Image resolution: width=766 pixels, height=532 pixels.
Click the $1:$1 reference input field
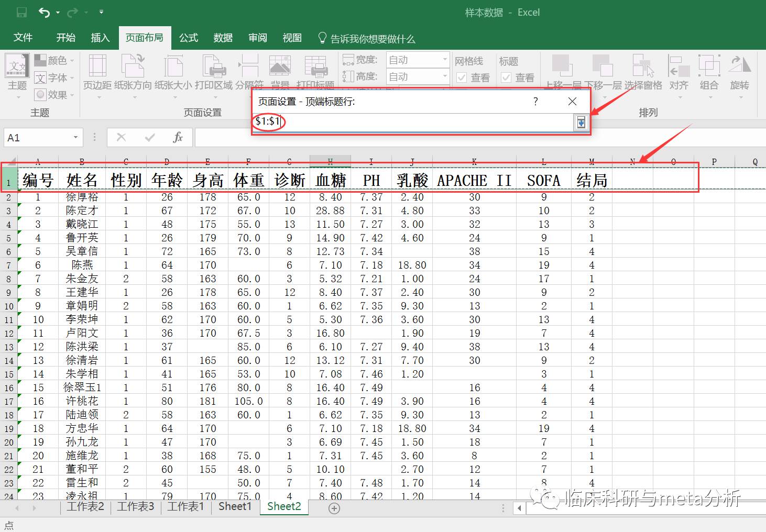click(x=413, y=122)
